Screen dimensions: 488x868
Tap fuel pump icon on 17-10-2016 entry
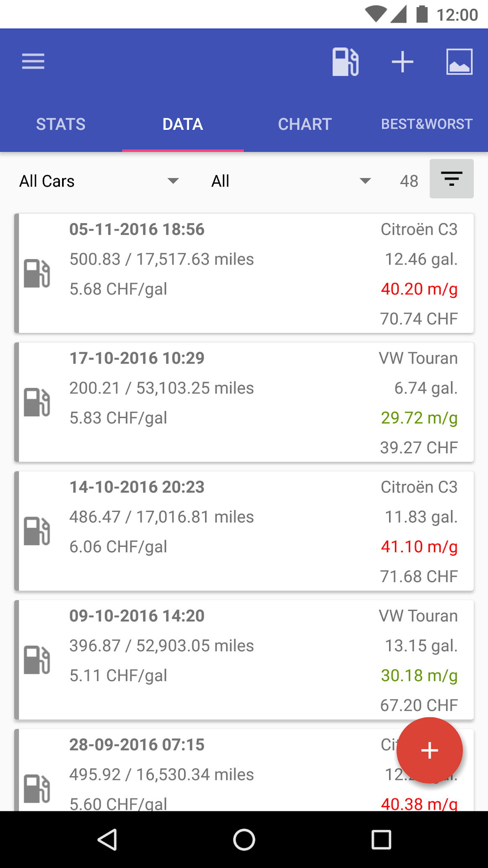pos(37,402)
